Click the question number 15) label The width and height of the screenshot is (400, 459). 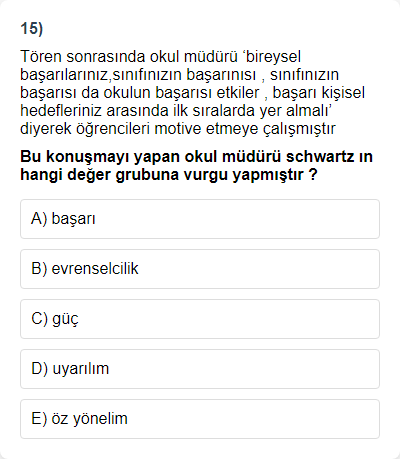pos(32,28)
